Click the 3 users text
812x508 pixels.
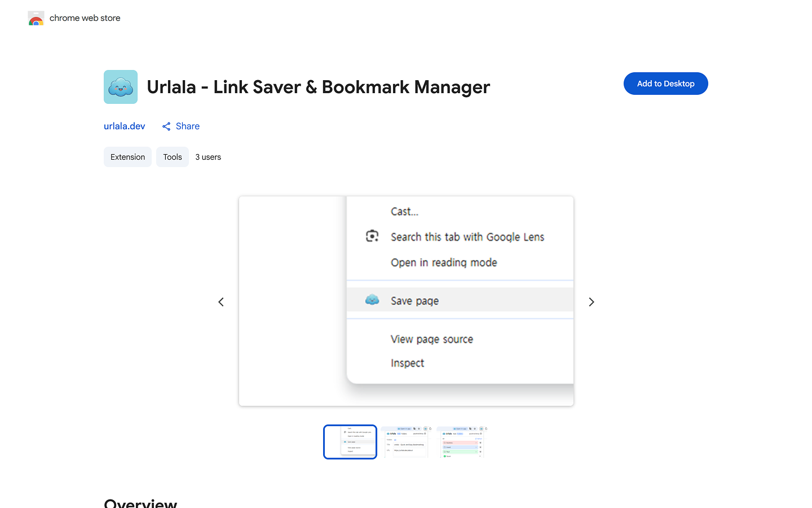pyautogui.click(x=208, y=157)
